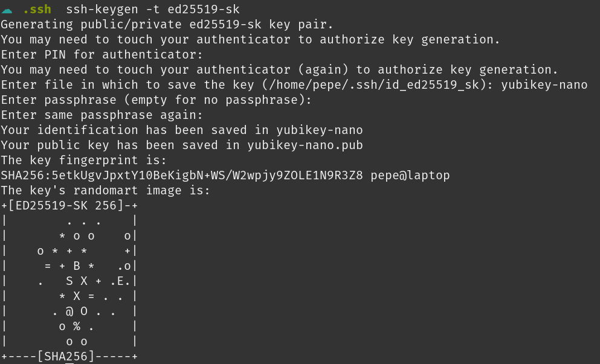Click the % symbol in the randomart

(x=77, y=326)
